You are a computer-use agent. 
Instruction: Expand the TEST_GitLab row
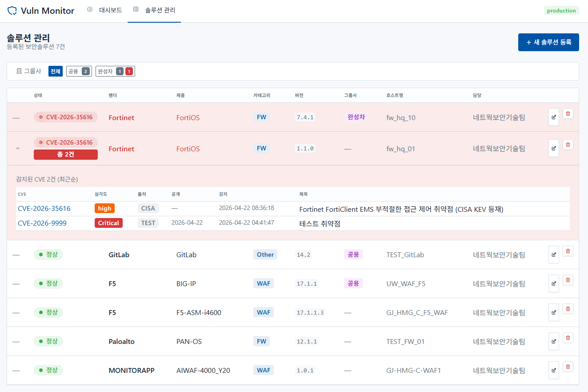(x=16, y=255)
